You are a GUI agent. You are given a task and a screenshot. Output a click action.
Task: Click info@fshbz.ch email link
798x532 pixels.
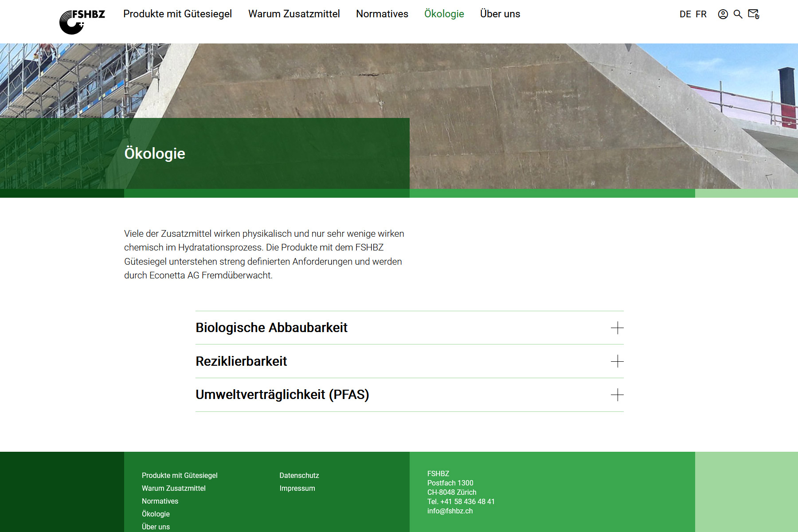pos(450,511)
